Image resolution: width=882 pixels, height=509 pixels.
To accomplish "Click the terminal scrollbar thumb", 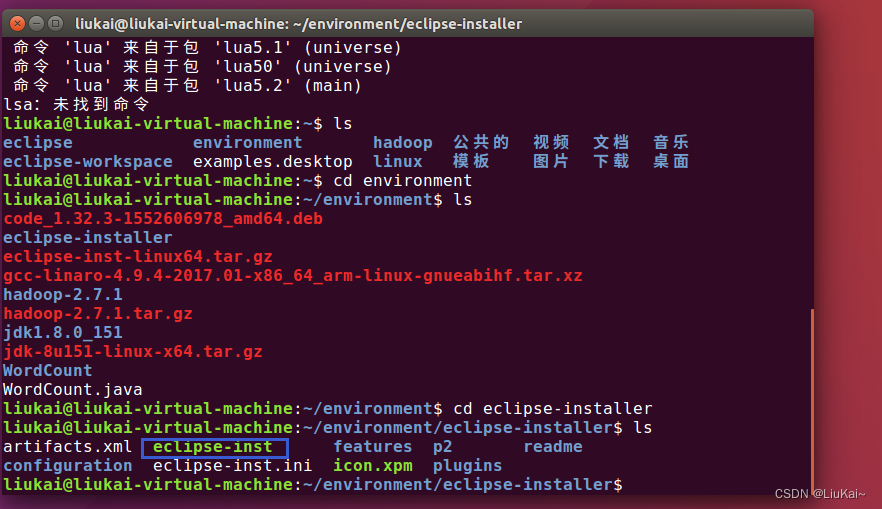I will click(x=812, y=400).
